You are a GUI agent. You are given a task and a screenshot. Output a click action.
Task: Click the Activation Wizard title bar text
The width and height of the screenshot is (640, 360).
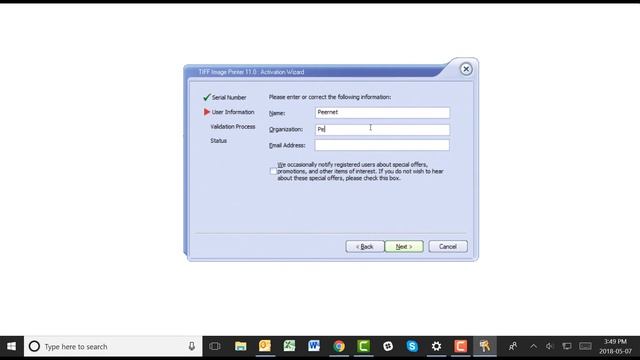[x=251, y=72]
